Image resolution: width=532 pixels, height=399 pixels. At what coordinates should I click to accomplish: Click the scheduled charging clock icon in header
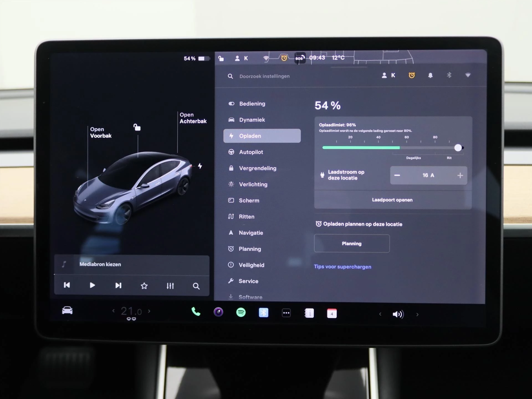click(x=412, y=75)
